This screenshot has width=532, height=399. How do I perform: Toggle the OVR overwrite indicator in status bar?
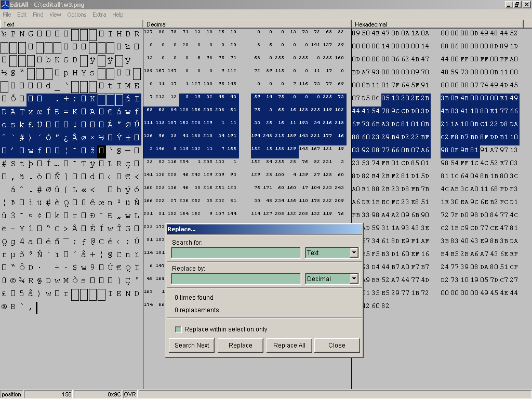click(130, 394)
